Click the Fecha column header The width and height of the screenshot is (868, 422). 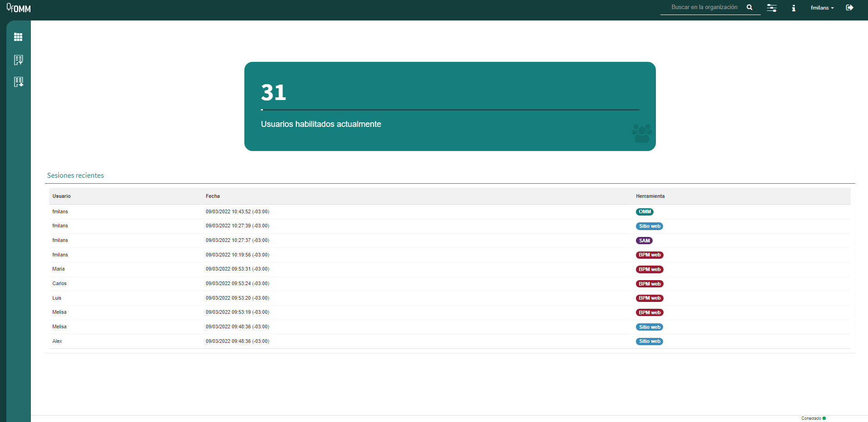click(x=213, y=196)
